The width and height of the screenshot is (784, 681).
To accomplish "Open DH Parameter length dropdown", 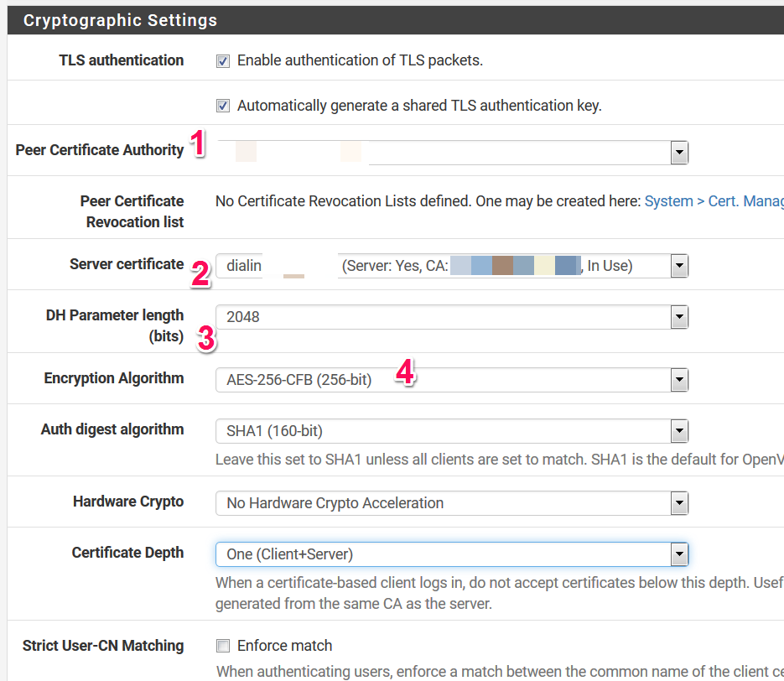I will click(x=452, y=317).
